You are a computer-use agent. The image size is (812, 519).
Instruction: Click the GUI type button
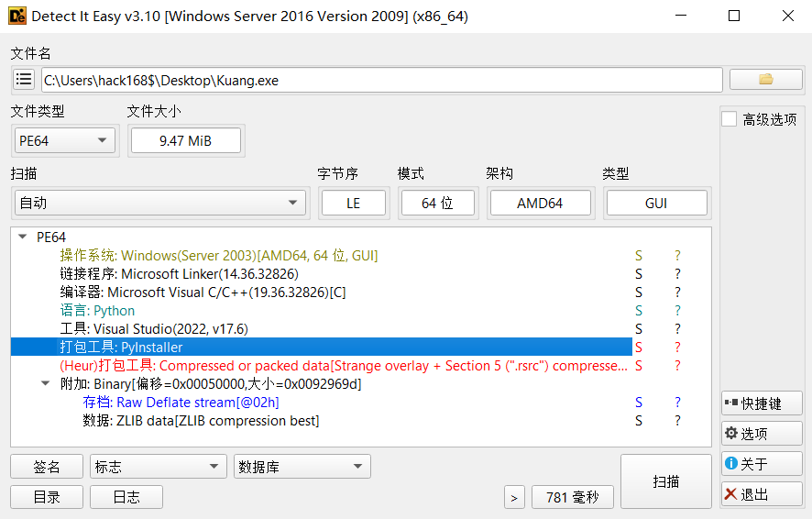(x=656, y=203)
